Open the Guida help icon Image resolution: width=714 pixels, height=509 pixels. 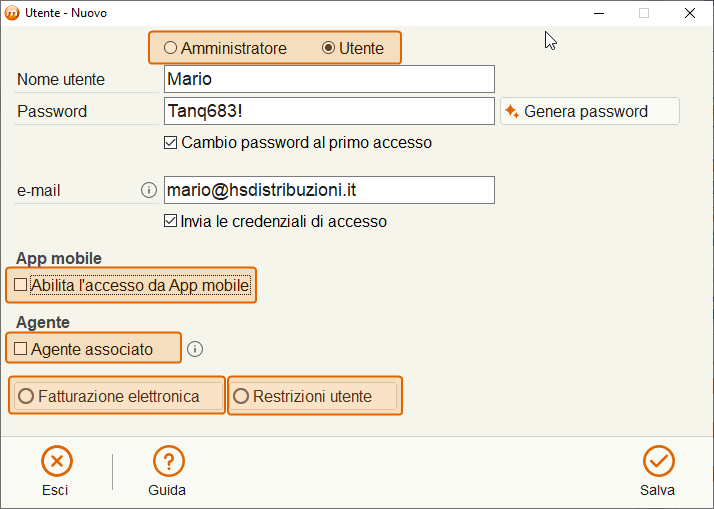tap(168, 461)
